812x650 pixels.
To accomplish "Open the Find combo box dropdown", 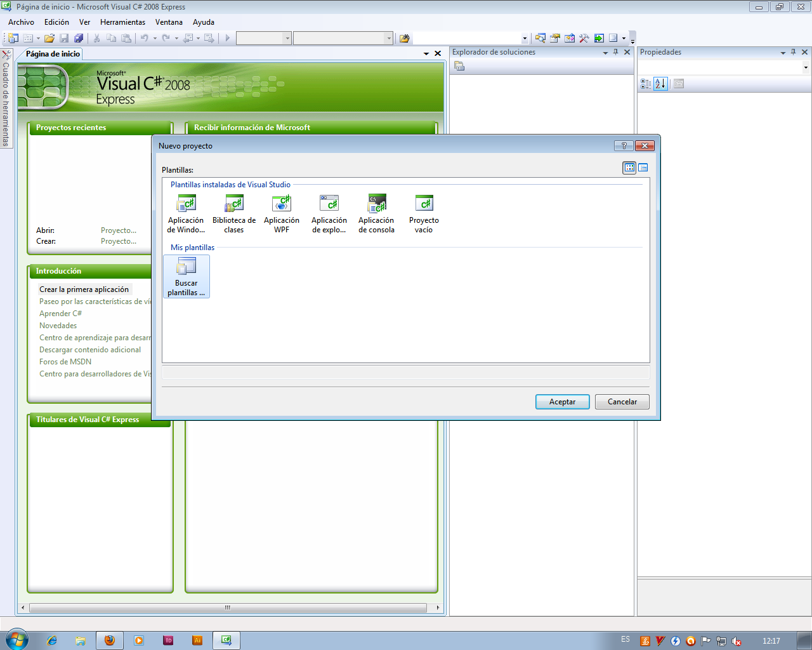I will 525,38.
